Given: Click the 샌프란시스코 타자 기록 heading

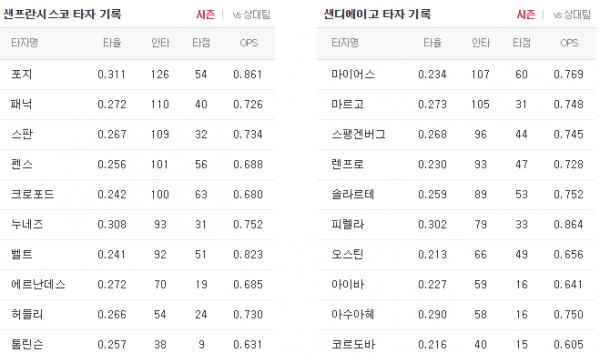Looking at the screenshot, I should coord(62,14).
